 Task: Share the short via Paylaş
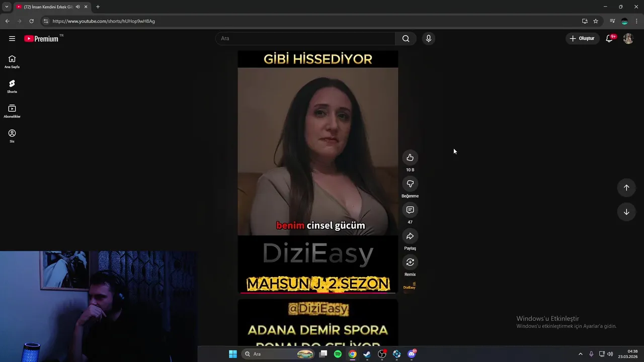(410, 236)
